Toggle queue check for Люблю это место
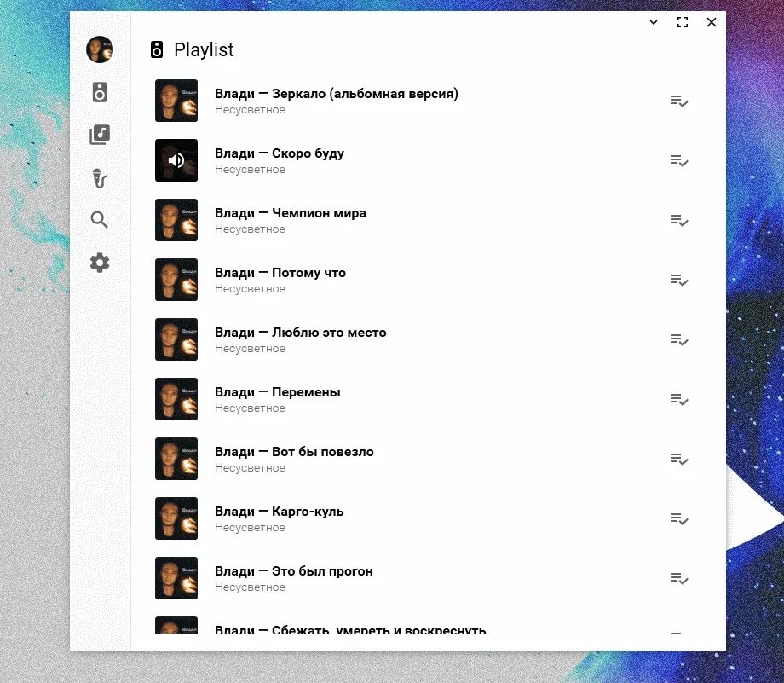Screen dimensions: 784x683 coord(679,339)
